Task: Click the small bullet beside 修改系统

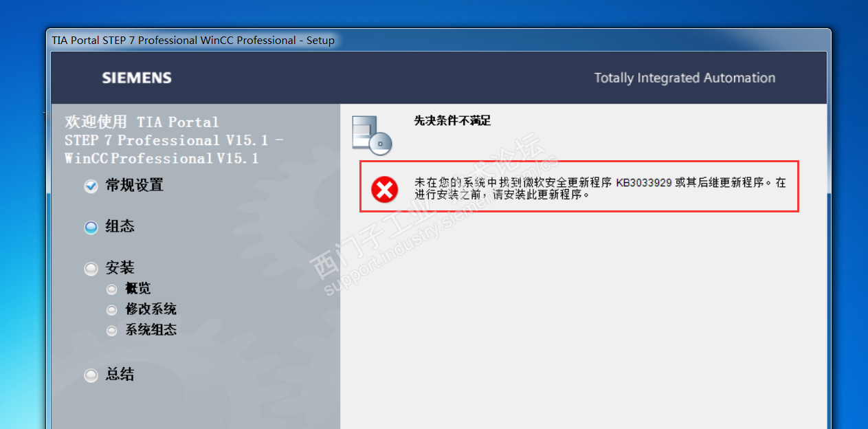Action: click(x=112, y=310)
